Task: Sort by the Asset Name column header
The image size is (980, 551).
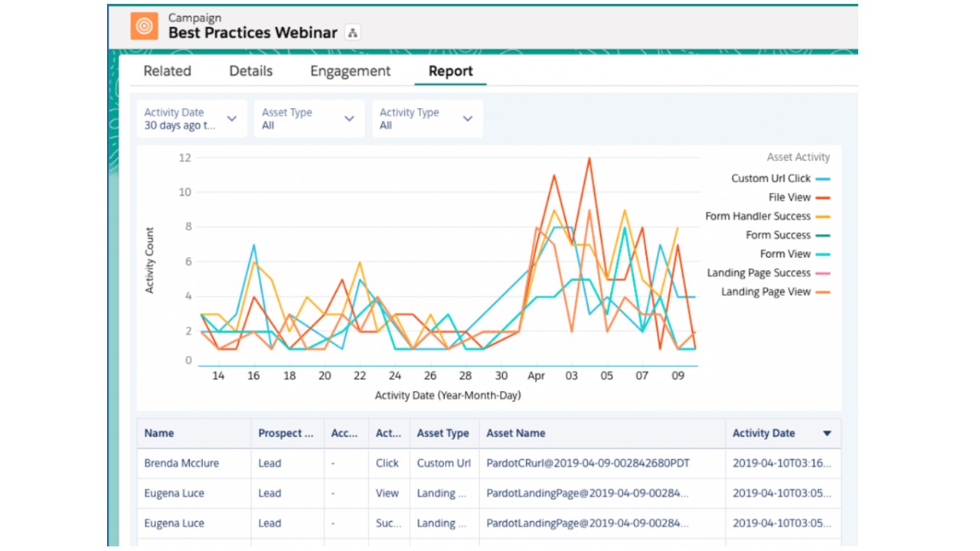Action: click(516, 433)
